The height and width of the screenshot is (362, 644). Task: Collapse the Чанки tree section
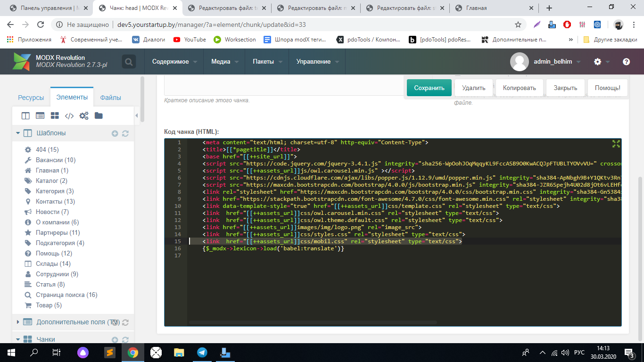(x=18, y=339)
